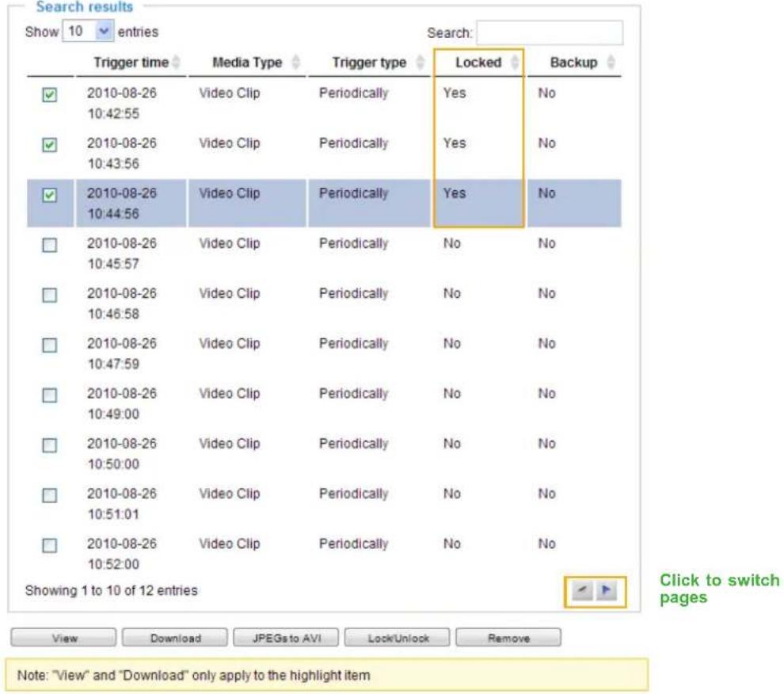This screenshot has width=784, height=694.
Task: Uncheck the highlighted 10:44:56 entry checkbox
Action: [x=50, y=195]
